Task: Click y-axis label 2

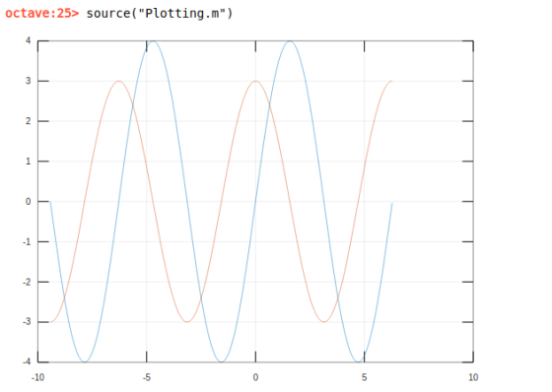Action: tap(29, 121)
